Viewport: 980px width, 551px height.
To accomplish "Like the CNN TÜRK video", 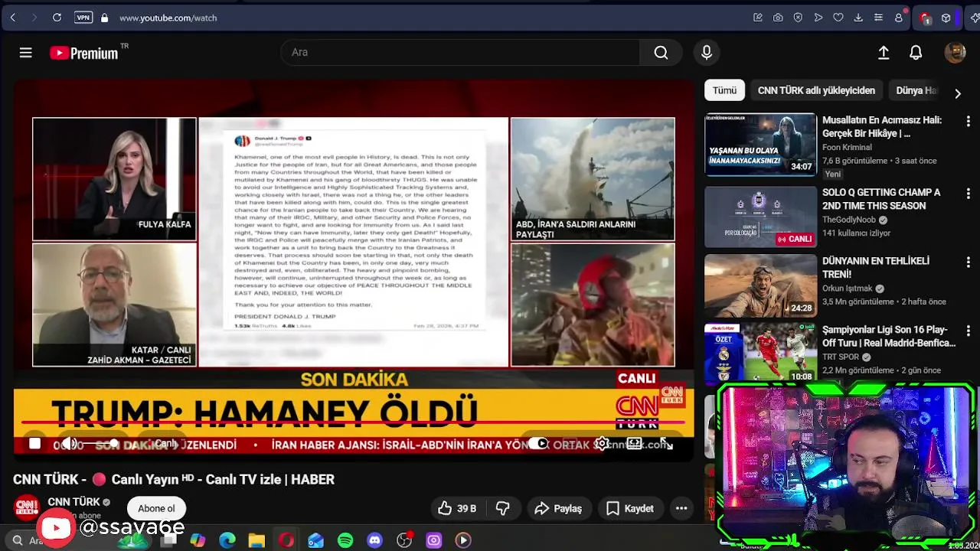I will [457, 508].
